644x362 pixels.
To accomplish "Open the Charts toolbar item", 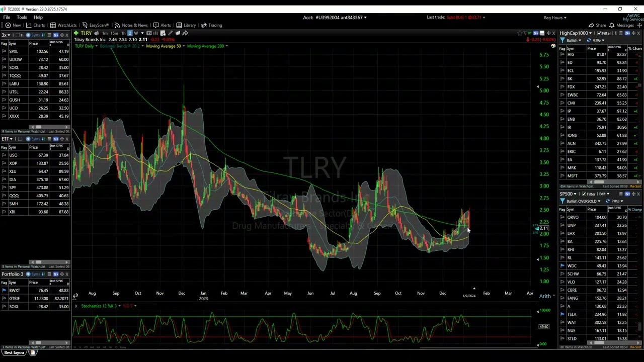I will [x=36, y=25].
